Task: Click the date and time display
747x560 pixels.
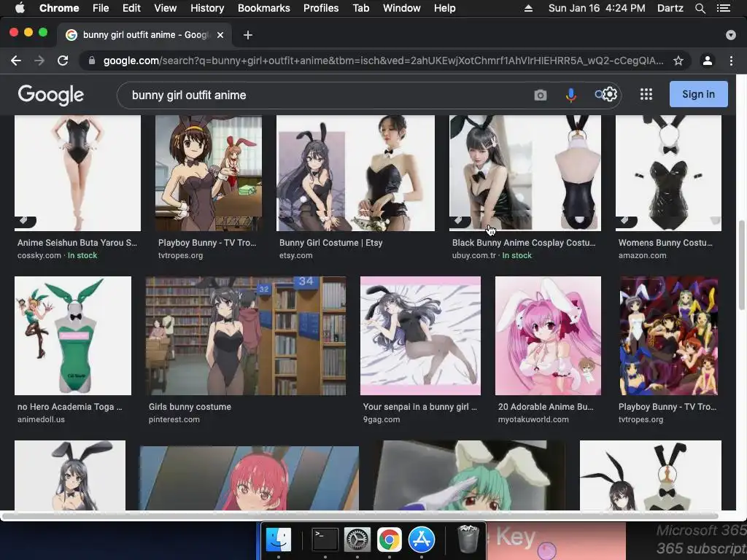Action: coord(597,8)
